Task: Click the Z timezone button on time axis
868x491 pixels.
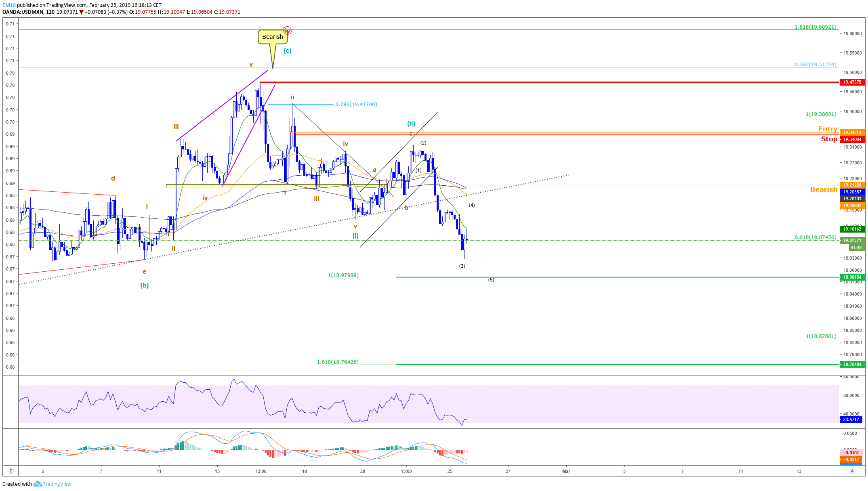Action: [x=11, y=471]
